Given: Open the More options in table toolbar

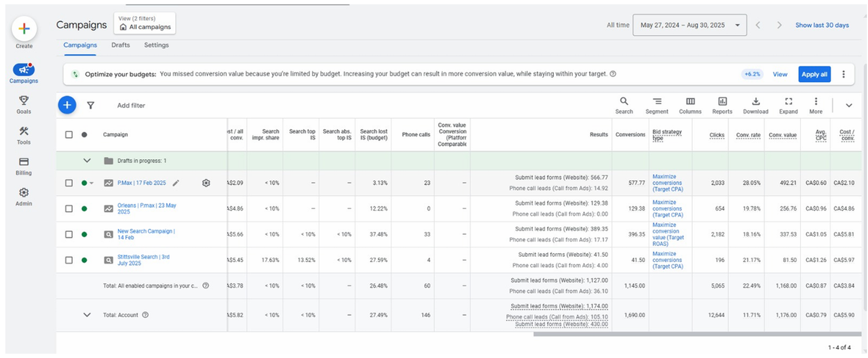Looking at the screenshot, I should point(815,105).
